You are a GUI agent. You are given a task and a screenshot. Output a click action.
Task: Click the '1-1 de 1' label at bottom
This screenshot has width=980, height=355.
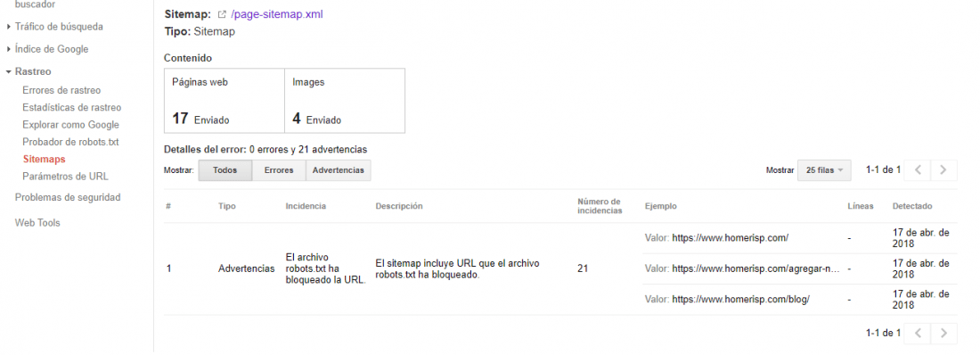[x=883, y=333]
